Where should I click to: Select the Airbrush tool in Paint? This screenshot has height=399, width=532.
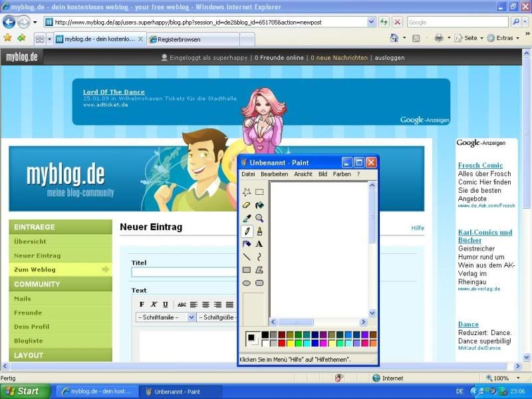[x=247, y=244]
